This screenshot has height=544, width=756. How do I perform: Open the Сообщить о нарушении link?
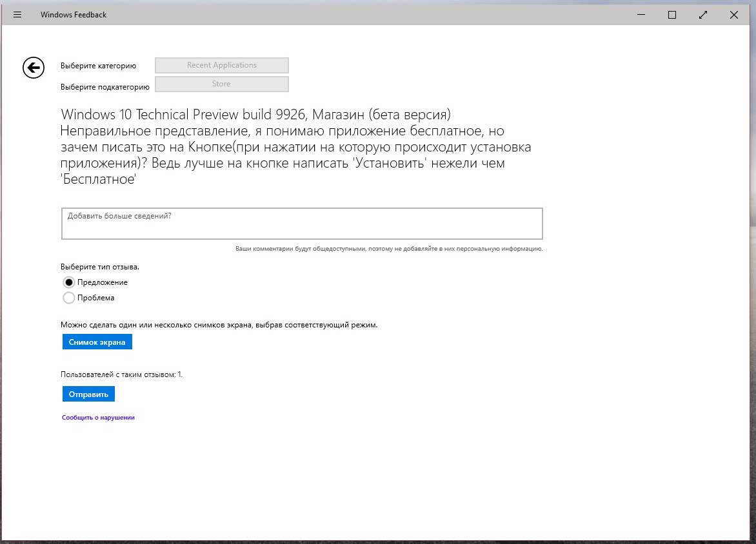(x=98, y=418)
